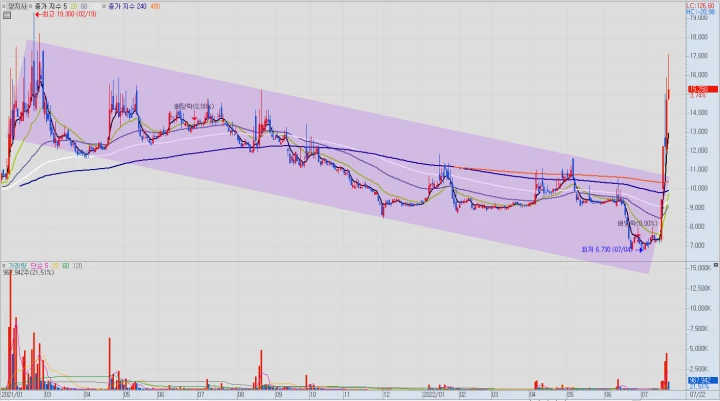This screenshot has height=401, width=720.
Task: Click the 15,000K volume axis label
Action: [700, 267]
